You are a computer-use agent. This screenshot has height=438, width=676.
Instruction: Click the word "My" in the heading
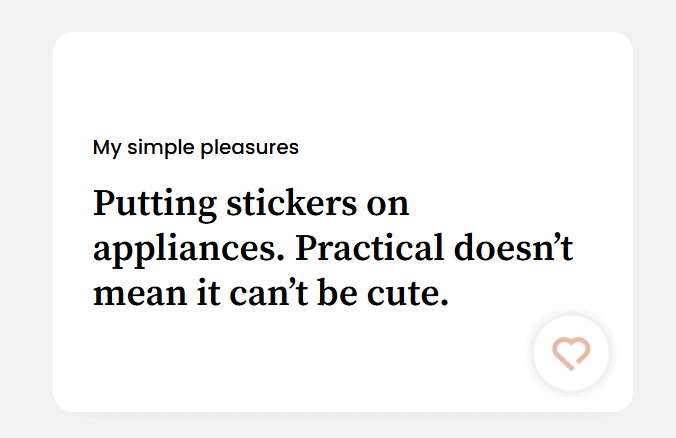(106, 148)
